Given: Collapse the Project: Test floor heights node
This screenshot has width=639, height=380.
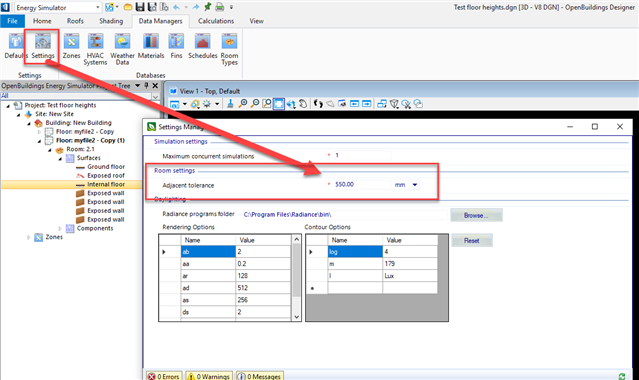Looking at the screenshot, I should coord(8,106).
